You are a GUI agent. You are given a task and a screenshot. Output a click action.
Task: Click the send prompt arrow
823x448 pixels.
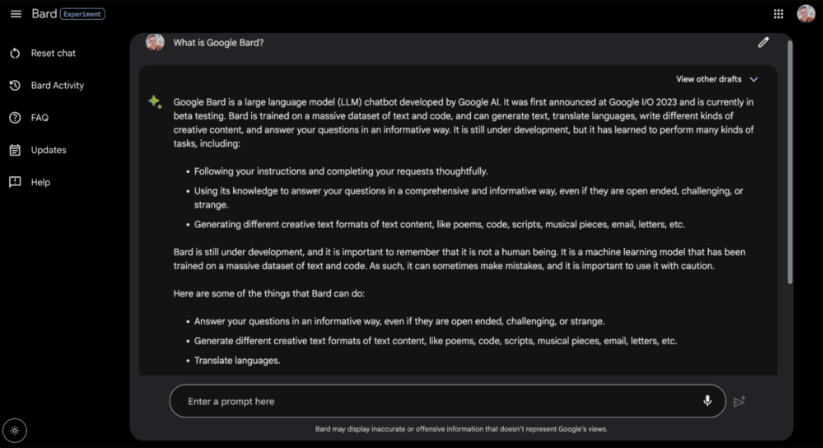point(739,401)
